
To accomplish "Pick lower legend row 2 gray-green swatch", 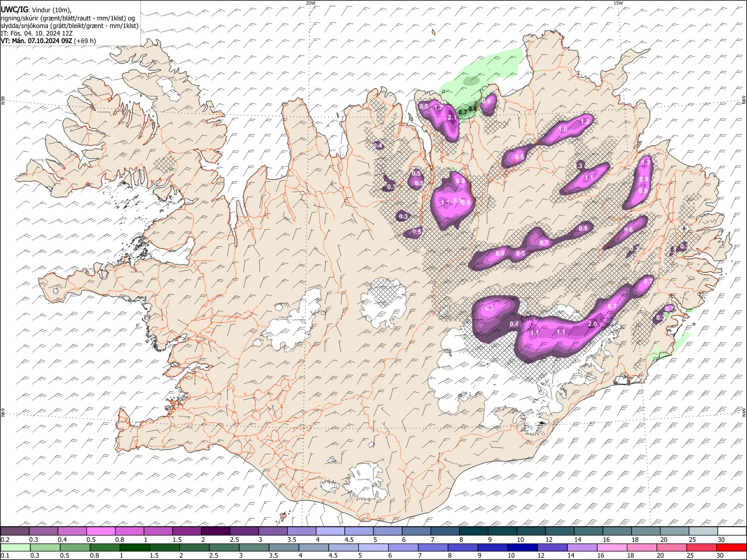I will [x=194, y=547].
